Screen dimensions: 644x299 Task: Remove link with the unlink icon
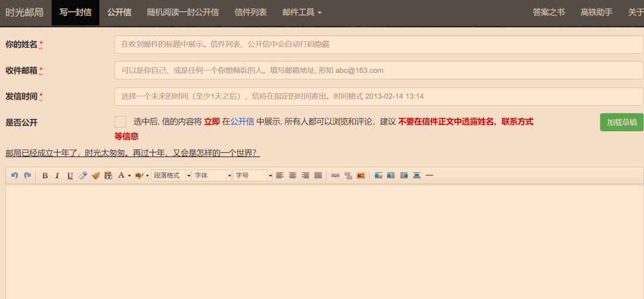click(x=348, y=175)
